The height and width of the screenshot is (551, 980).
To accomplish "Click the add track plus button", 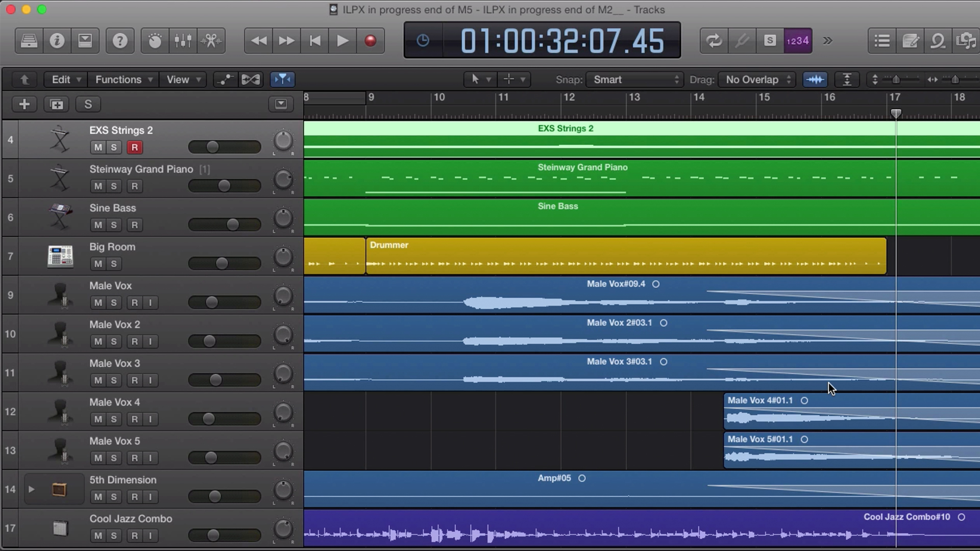I will 24,105.
